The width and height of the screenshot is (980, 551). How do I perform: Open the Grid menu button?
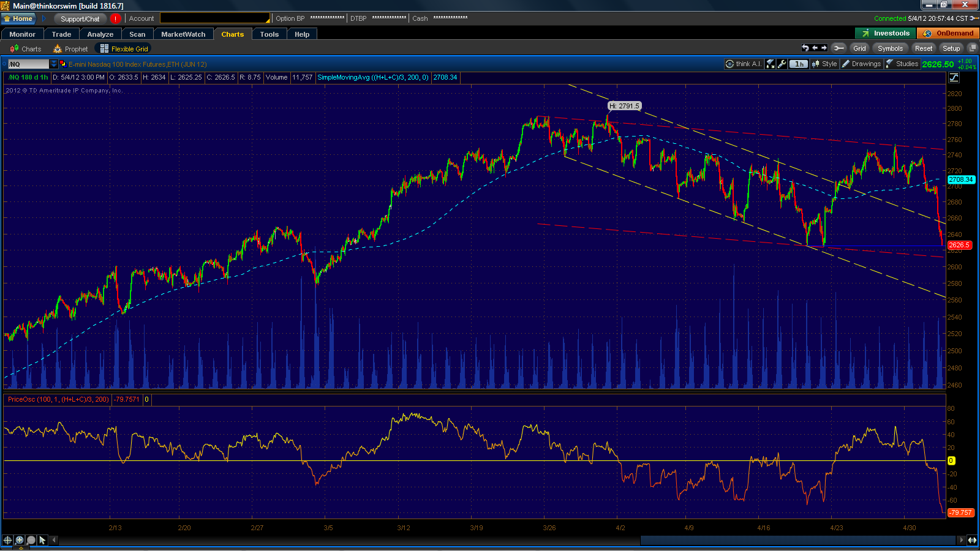[x=860, y=48]
